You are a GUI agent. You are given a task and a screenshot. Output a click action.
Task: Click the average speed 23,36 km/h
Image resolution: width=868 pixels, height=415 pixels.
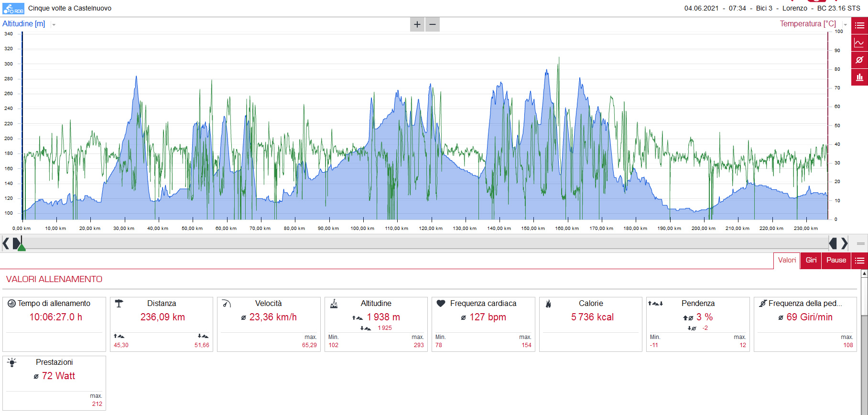273,317
